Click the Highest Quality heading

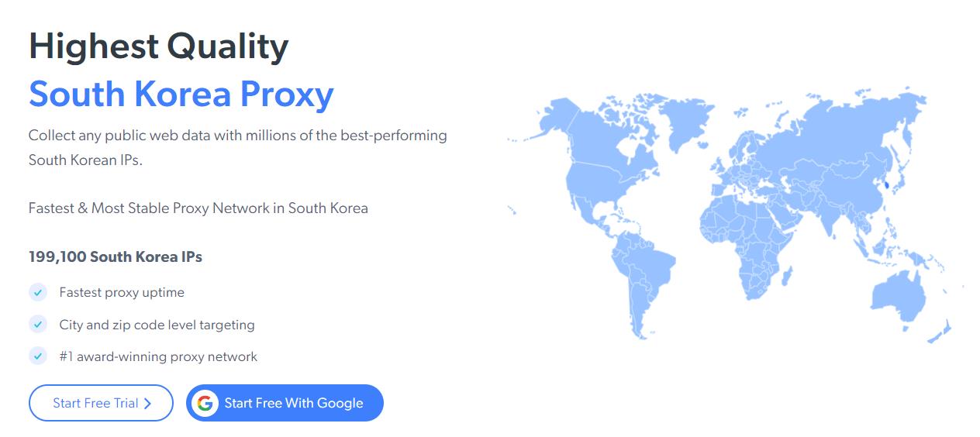tap(158, 46)
